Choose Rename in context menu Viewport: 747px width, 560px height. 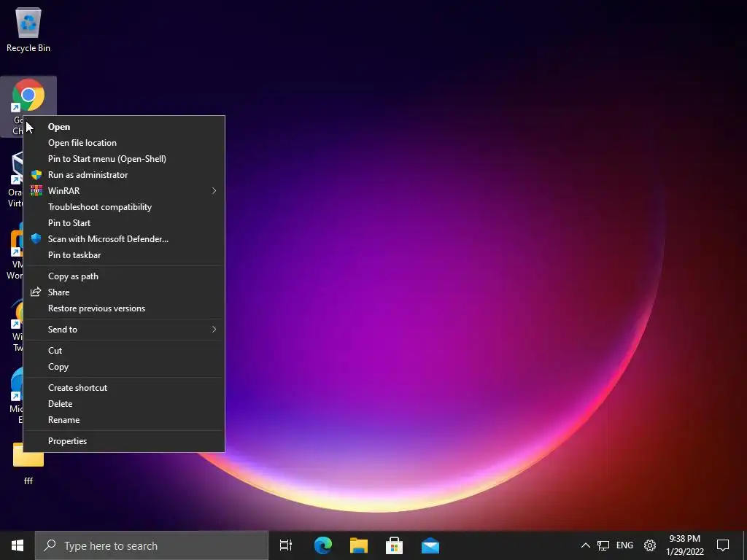[x=124, y=420]
